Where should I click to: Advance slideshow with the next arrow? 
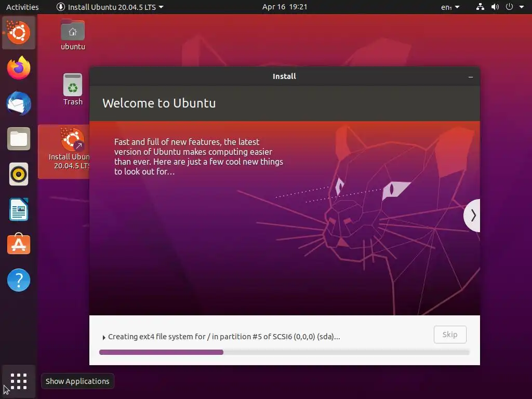473,216
